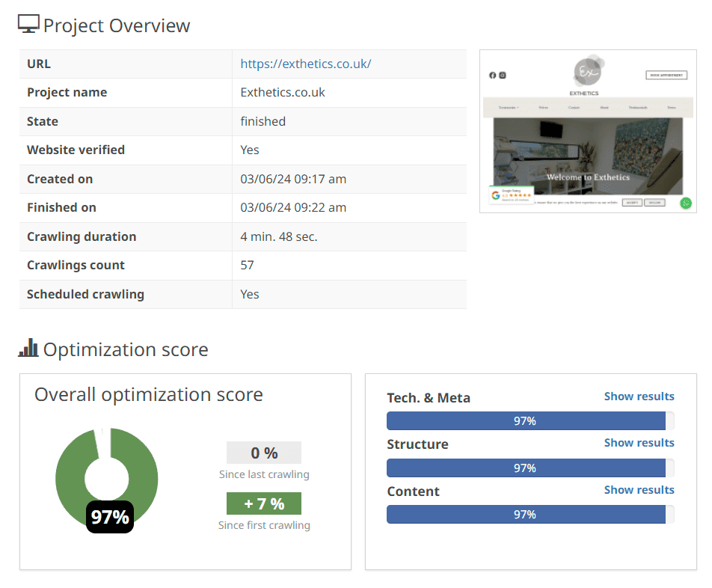Show results for Tech. & Meta

[639, 396]
